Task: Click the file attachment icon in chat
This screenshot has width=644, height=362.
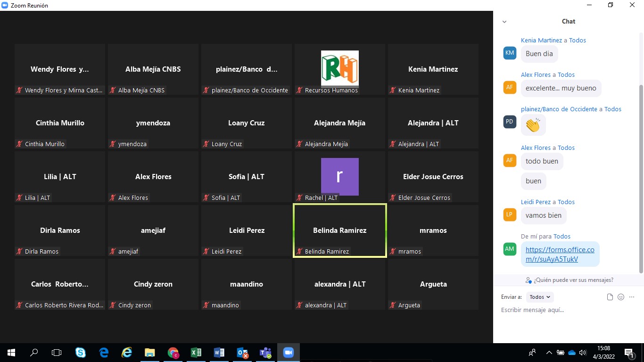Action: pyautogui.click(x=610, y=297)
